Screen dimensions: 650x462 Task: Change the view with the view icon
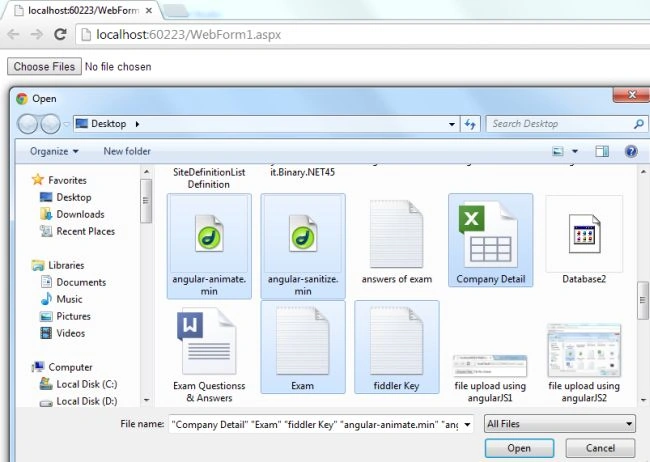pyautogui.click(x=558, y=151)
